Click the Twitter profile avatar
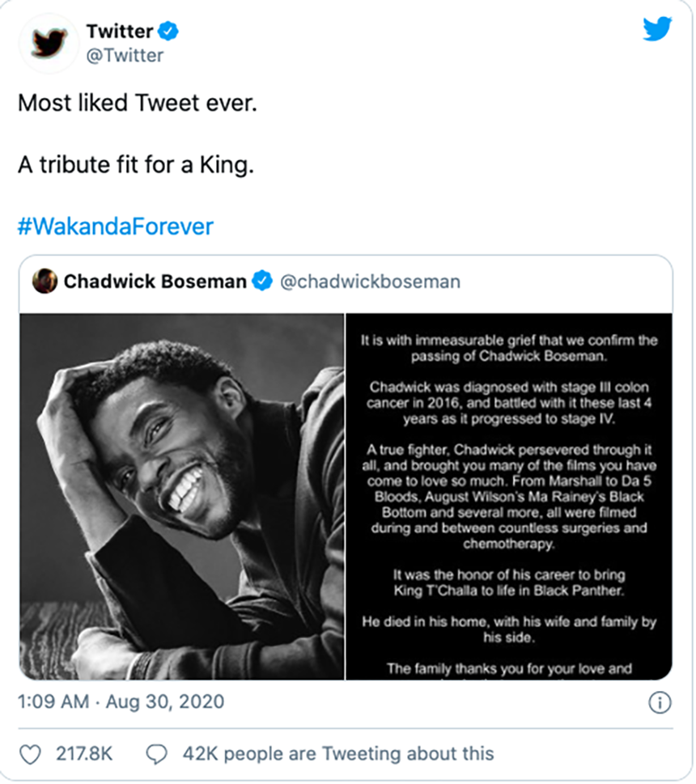Viewport: 696px width, 784px height. point(49,44)
